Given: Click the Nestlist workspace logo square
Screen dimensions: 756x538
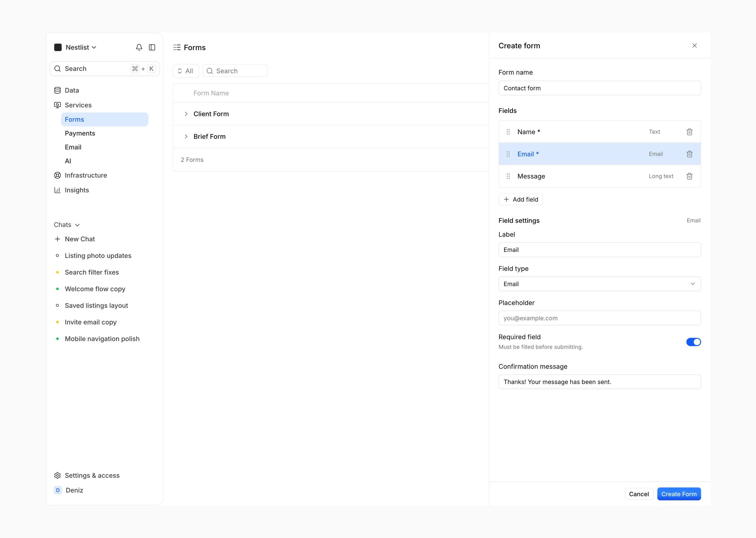Looking at the screenshot, I should pos(58,47).
